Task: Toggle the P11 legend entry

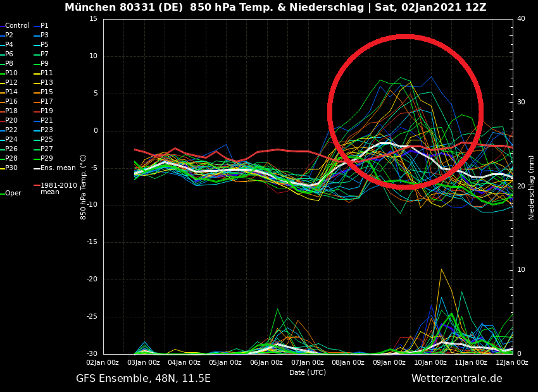Action: coord(47,73)
